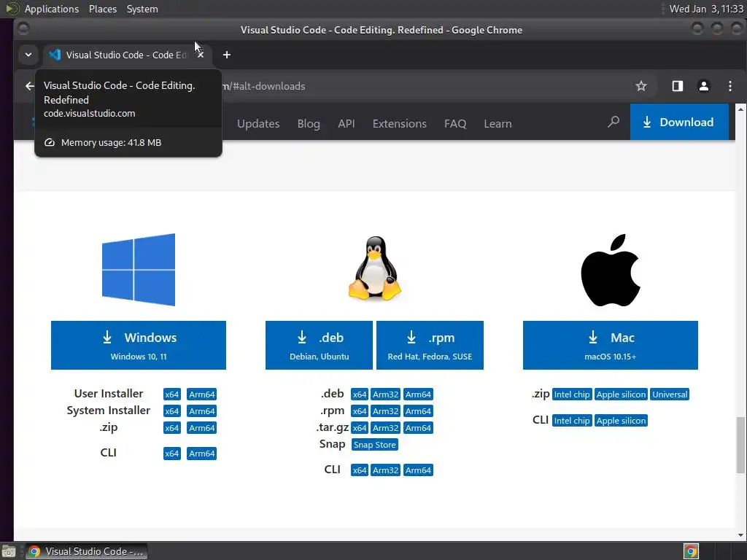Choose Arm64 for Linux CLI
The width and height of the screenshot is (747, 560).
point(418,470)
